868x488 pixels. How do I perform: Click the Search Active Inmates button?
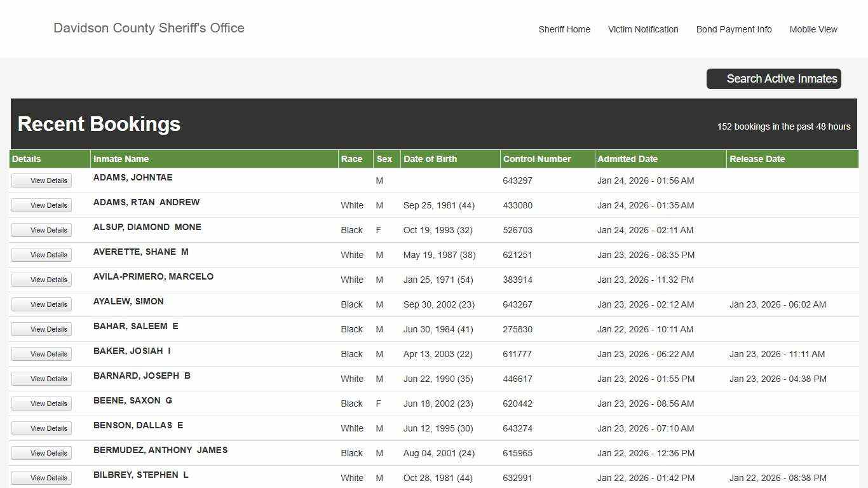point(773,79)
